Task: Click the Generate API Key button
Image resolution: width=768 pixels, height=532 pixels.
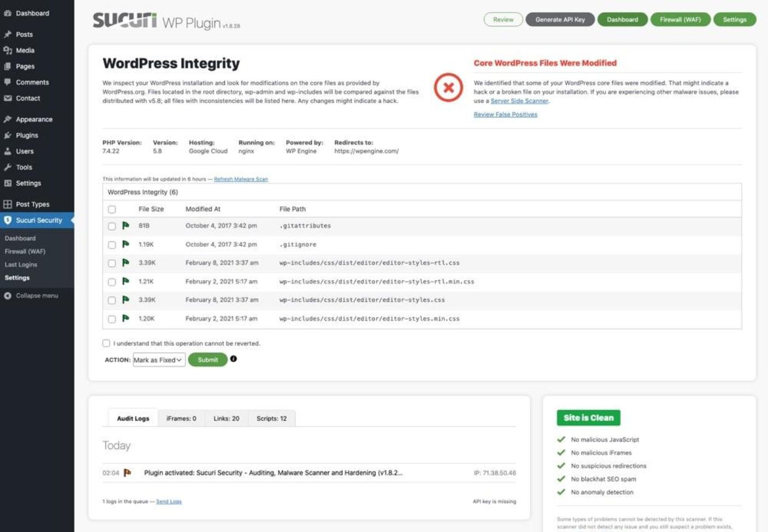Action: 560,20
